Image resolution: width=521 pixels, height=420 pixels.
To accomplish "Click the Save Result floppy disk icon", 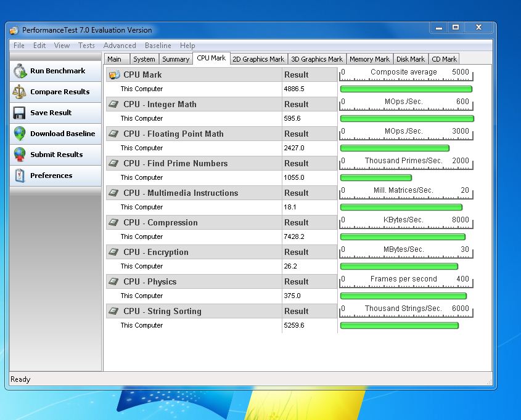I will pyautogui.click(x=19, y=113).
